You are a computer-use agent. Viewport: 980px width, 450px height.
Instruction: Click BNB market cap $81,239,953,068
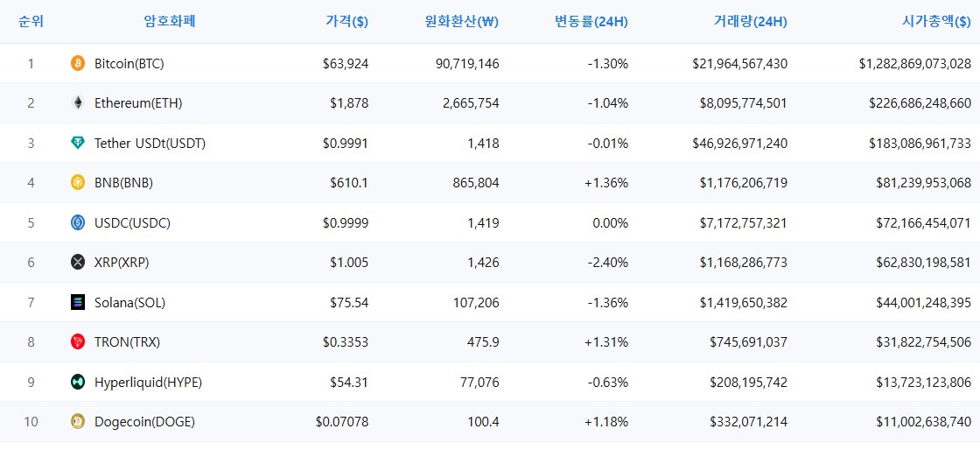[924, 183]
